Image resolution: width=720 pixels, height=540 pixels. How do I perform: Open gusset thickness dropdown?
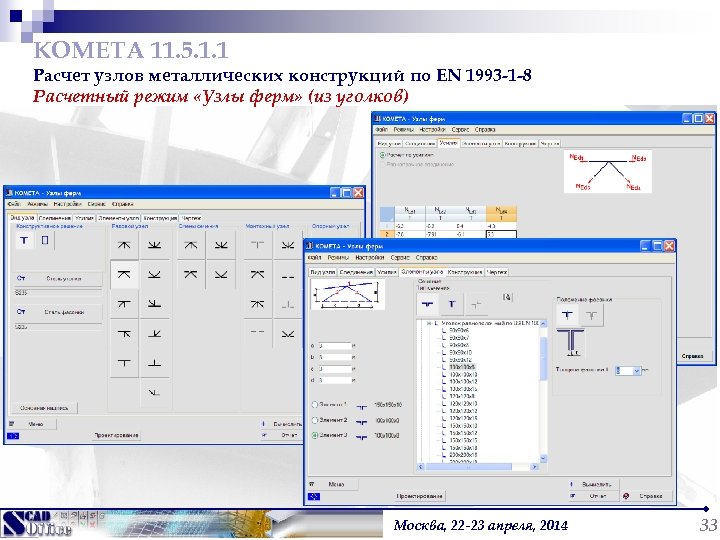(x=636, y=371)
